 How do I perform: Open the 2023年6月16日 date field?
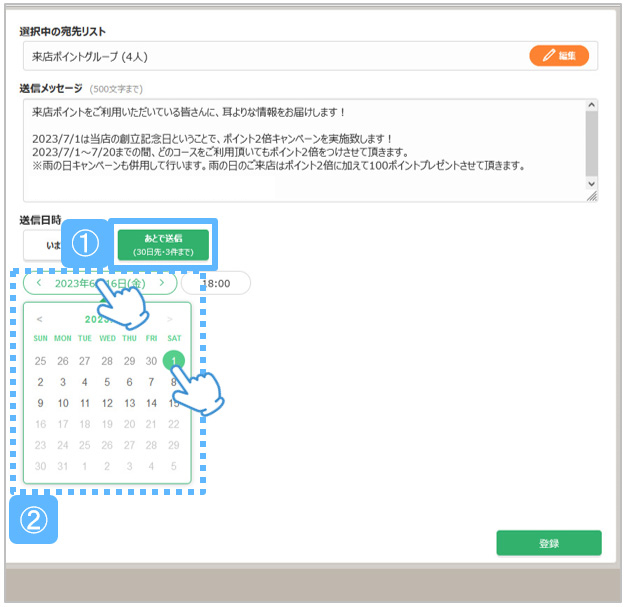tap(100, 284)
